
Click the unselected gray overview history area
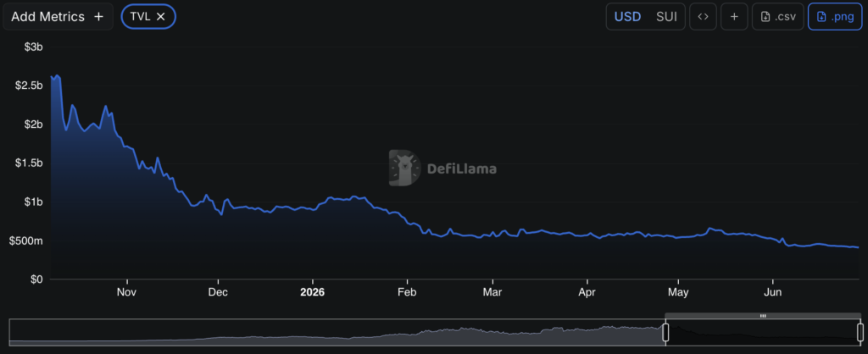tap(337, 333)
